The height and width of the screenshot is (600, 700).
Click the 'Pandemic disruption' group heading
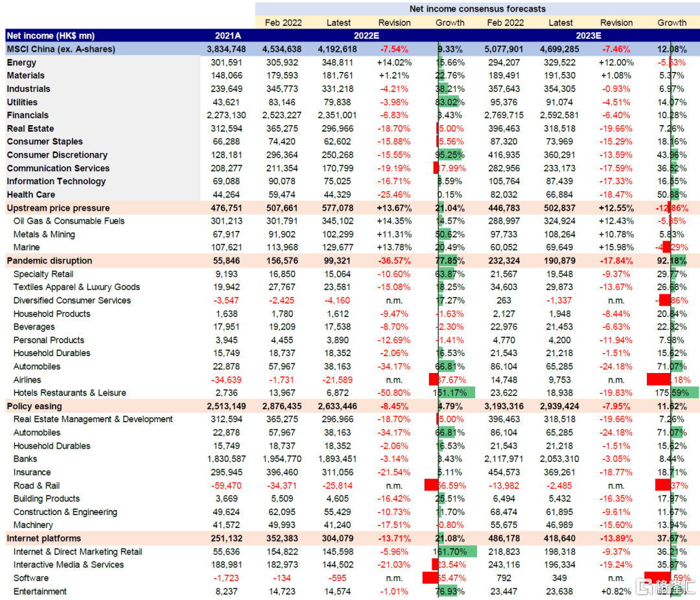(49, 261)
